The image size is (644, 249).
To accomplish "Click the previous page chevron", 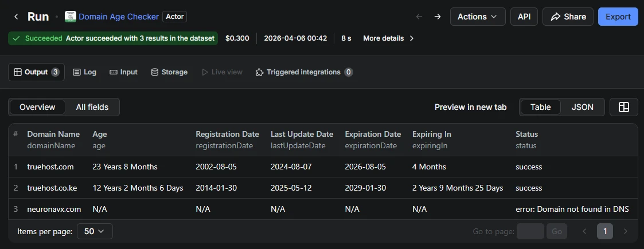I will click(x=584, y=231).
